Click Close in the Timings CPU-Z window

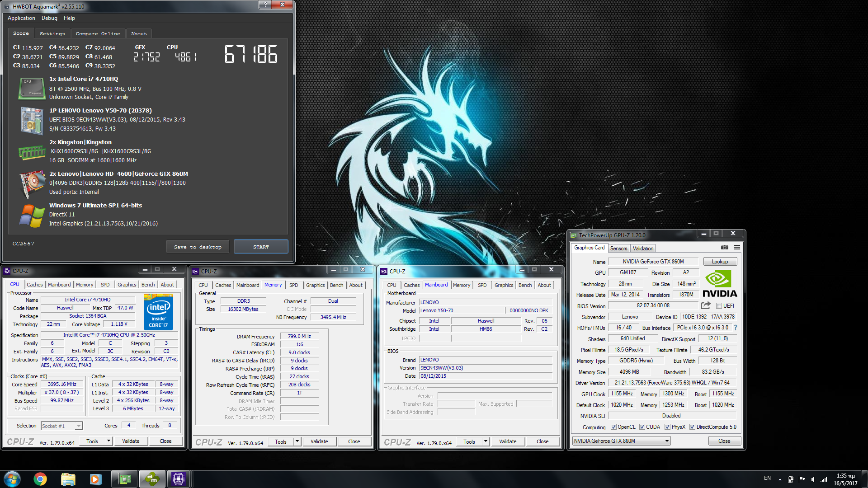point(354,441)
